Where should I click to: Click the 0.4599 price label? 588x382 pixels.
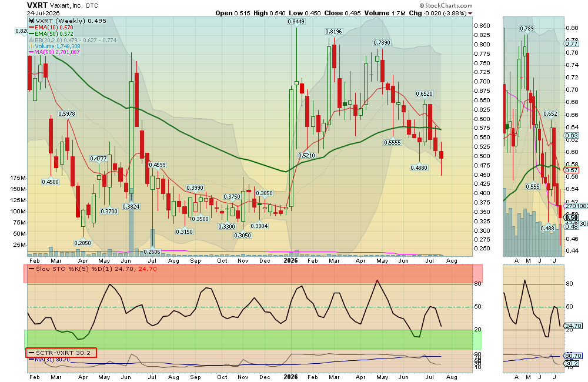click(157, 165)
